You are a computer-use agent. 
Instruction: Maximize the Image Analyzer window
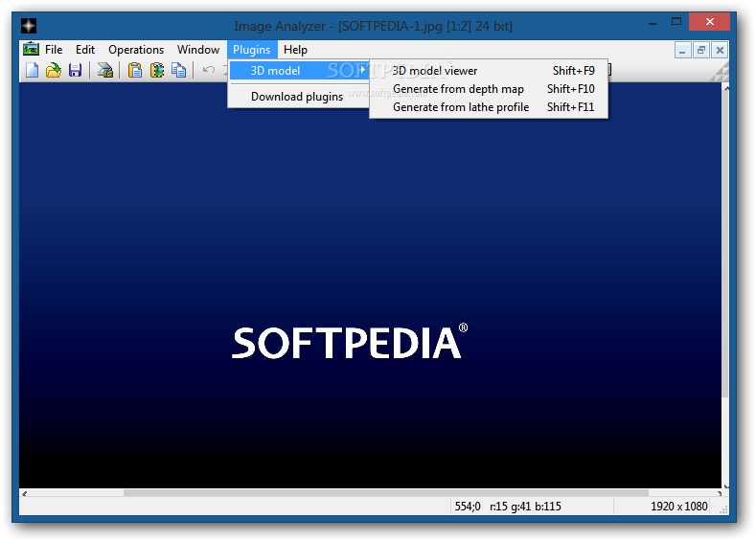click(676, 22)
